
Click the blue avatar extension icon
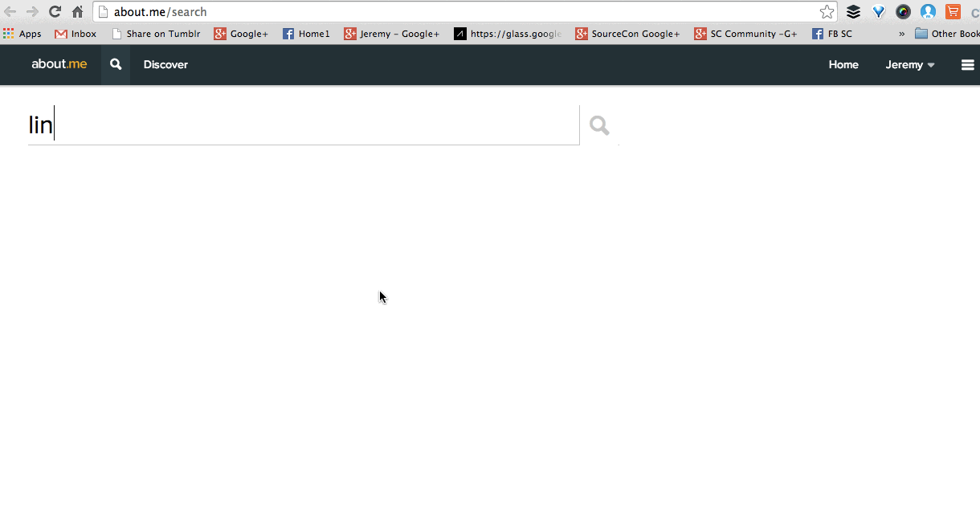click(929, 11)
